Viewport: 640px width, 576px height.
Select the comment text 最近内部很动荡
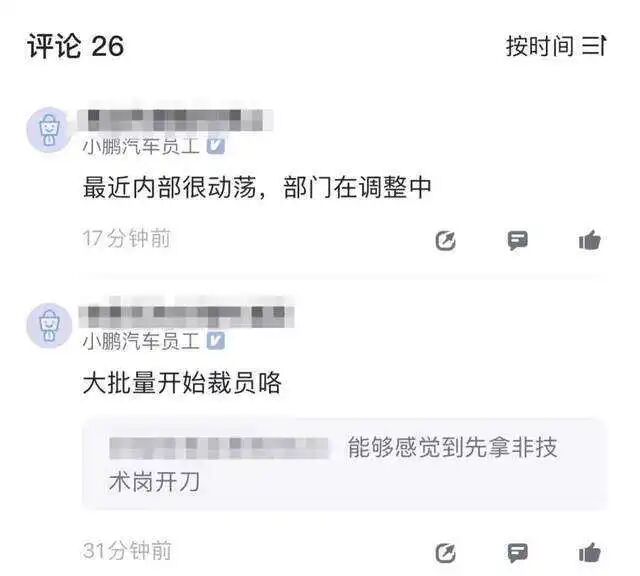coord(169,188)
